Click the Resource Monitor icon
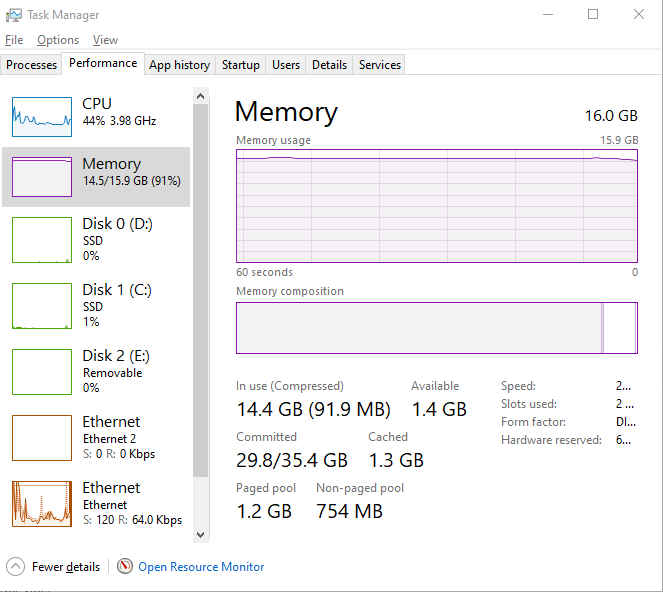This screenshot has height=592, width=663. tap(125, 567)
